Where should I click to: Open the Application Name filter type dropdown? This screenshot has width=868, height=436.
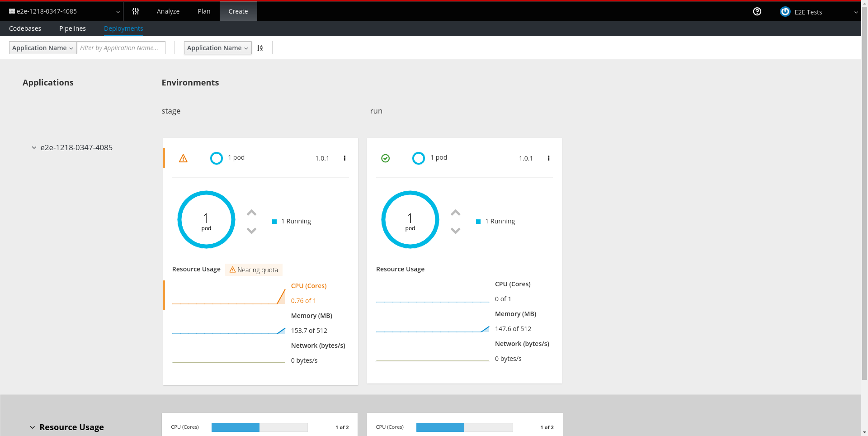[42, 47]
